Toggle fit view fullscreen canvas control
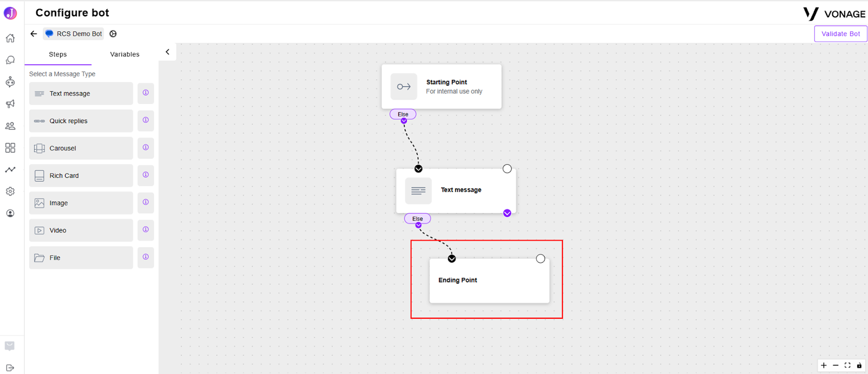This screenshot has width=868, height=374. tap(847, 365)
